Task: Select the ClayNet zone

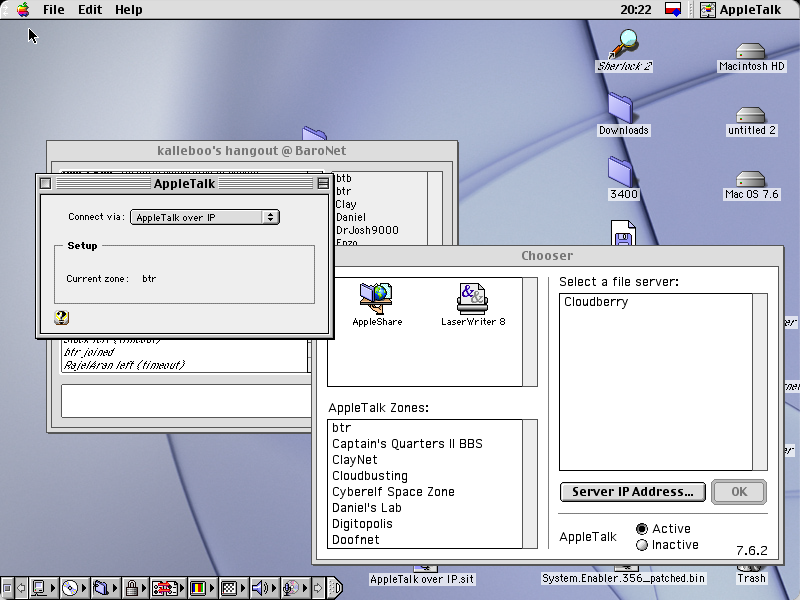Action: pyautogui.click(x=424, y=460)
